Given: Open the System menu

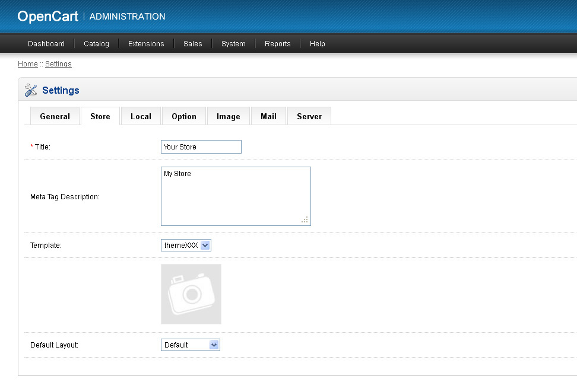Looking at the screenshot, I should 233,44.
